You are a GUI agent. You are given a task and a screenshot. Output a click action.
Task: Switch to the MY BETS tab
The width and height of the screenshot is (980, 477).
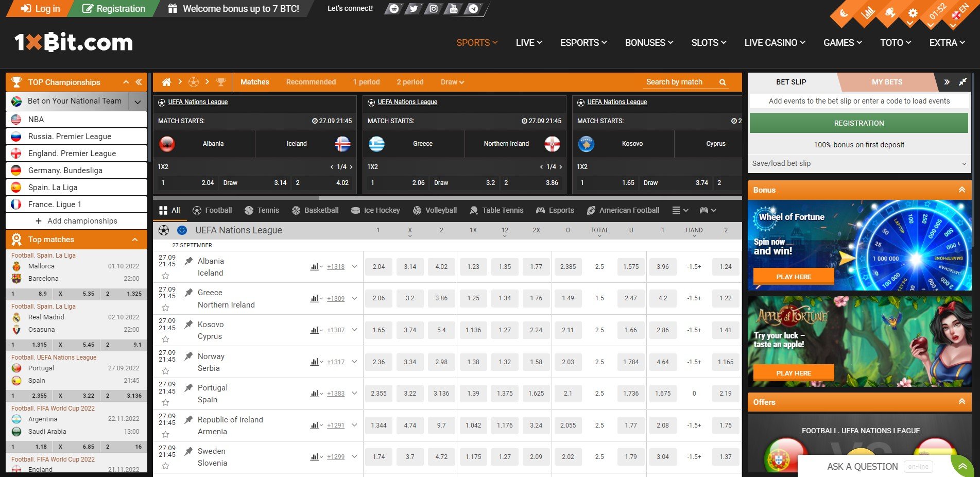click(x=887, y=82)
